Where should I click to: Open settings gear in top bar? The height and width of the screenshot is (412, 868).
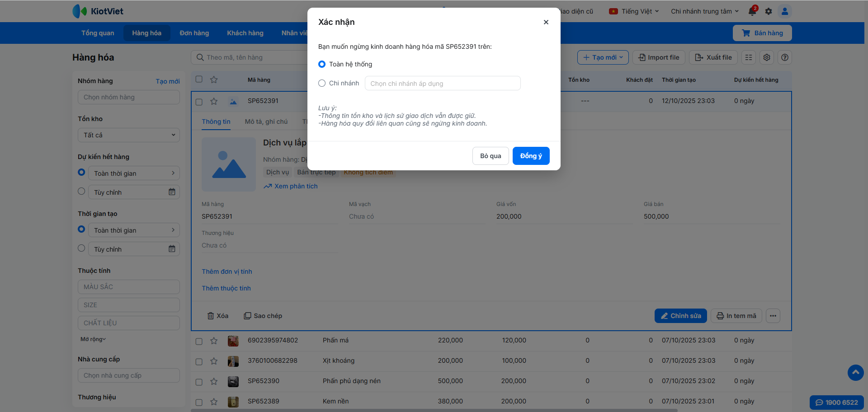769,11
